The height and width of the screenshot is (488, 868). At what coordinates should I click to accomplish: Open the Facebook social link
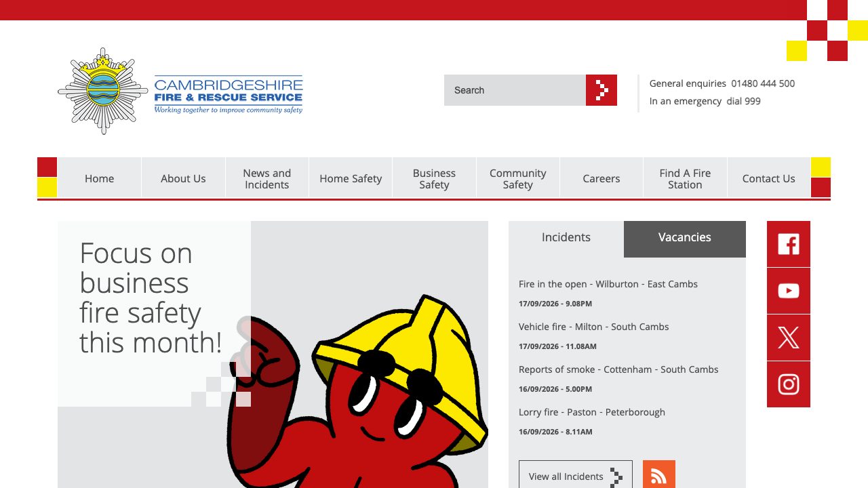pos(789,244)
